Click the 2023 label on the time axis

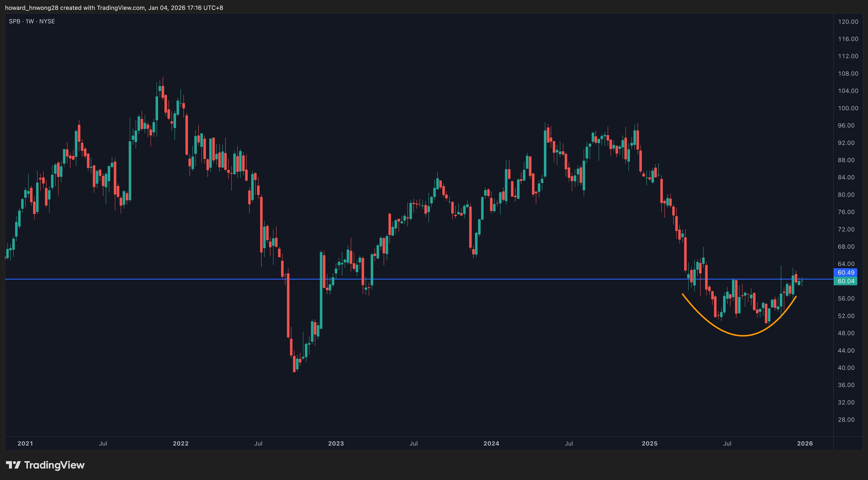(336, 443)
